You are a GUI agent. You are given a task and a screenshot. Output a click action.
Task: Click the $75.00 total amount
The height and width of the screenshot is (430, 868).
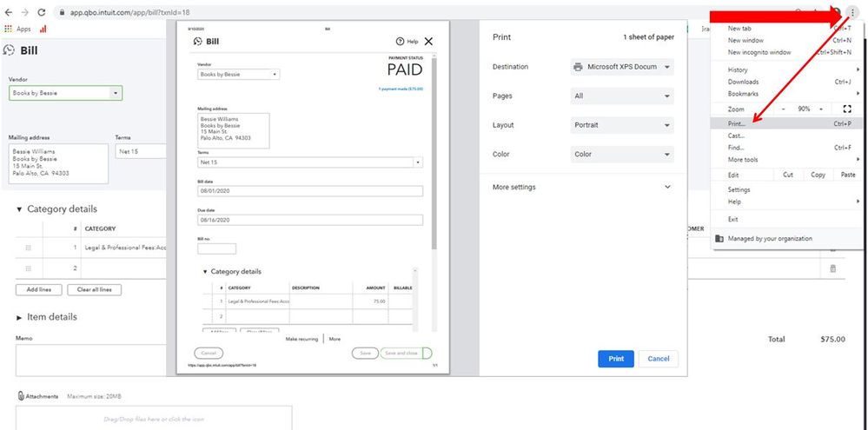pos(832,340)
